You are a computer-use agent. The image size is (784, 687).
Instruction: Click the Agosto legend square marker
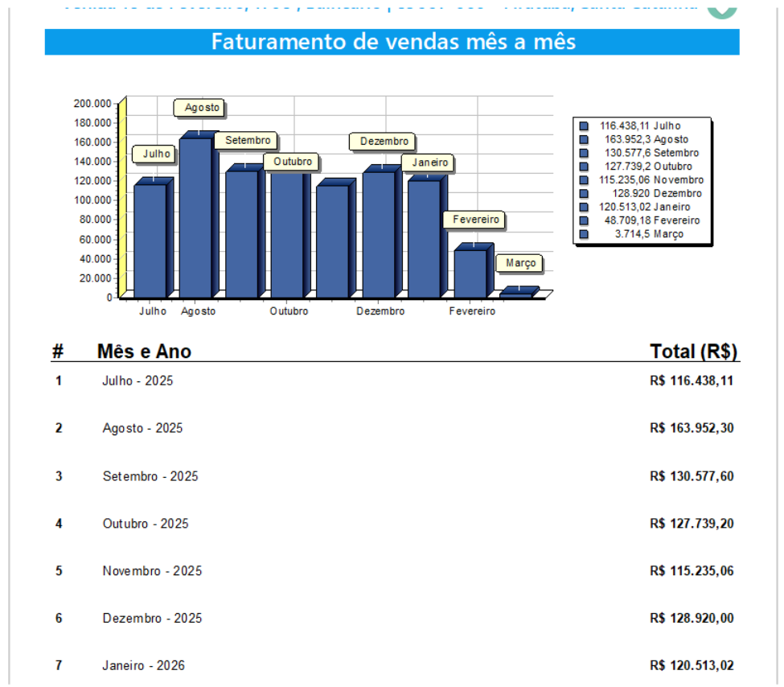(584, 140)
